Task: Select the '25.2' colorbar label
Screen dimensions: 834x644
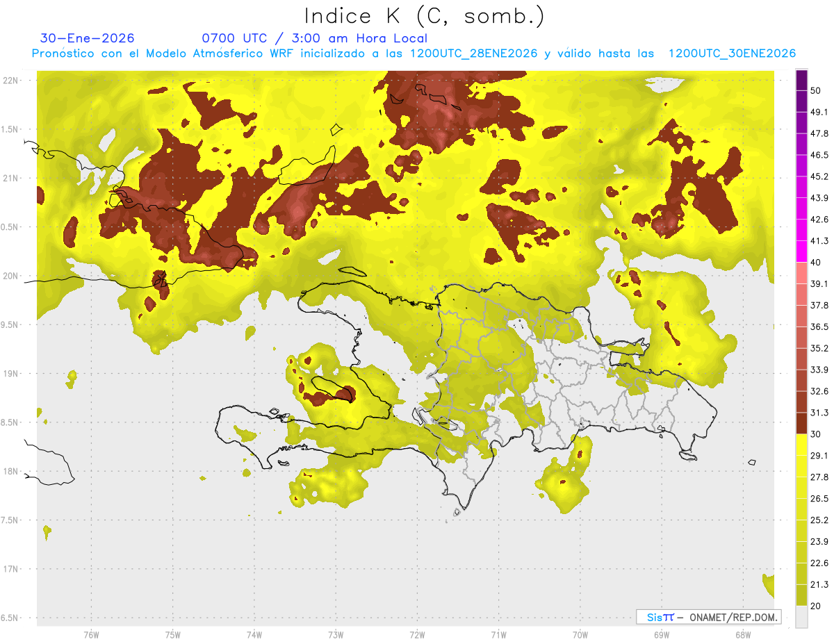Action: pyautogui.click(x=819, y=520)
